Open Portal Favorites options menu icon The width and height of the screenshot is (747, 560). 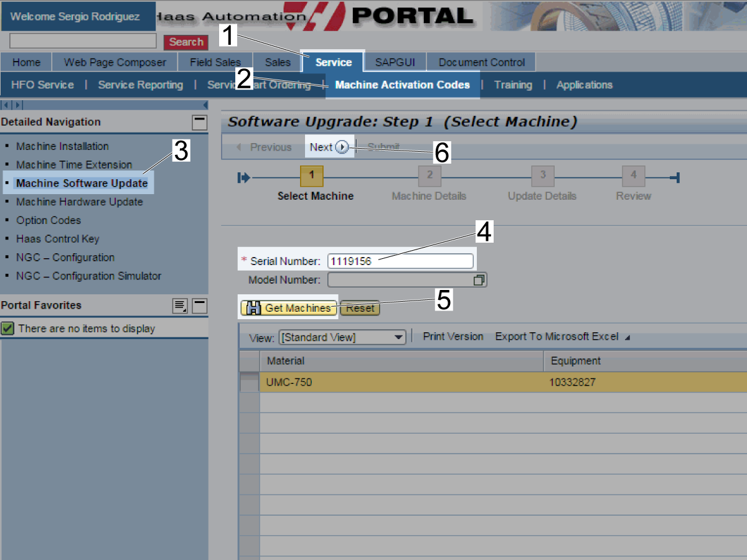tap(180, 306)
